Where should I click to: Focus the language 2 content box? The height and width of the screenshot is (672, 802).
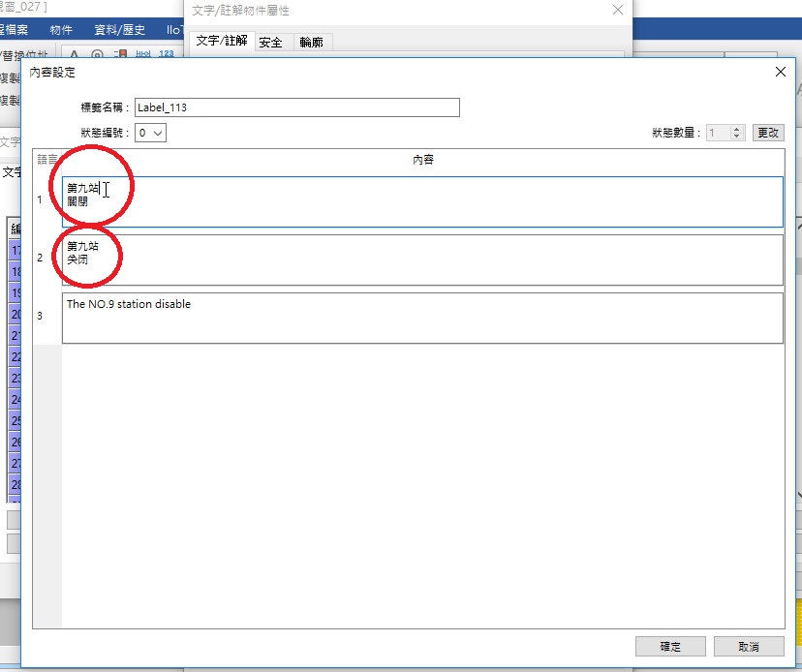(x=422, y=260)
